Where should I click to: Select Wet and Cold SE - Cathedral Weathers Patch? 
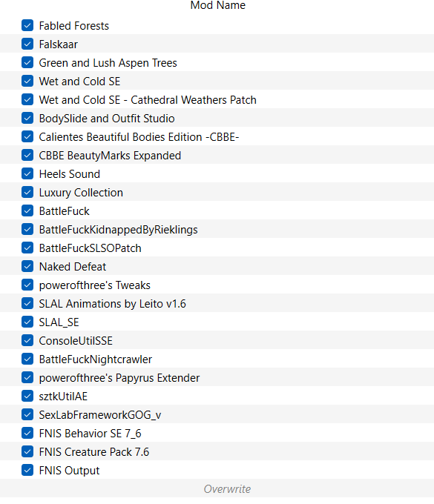click(x=148, y=100)
